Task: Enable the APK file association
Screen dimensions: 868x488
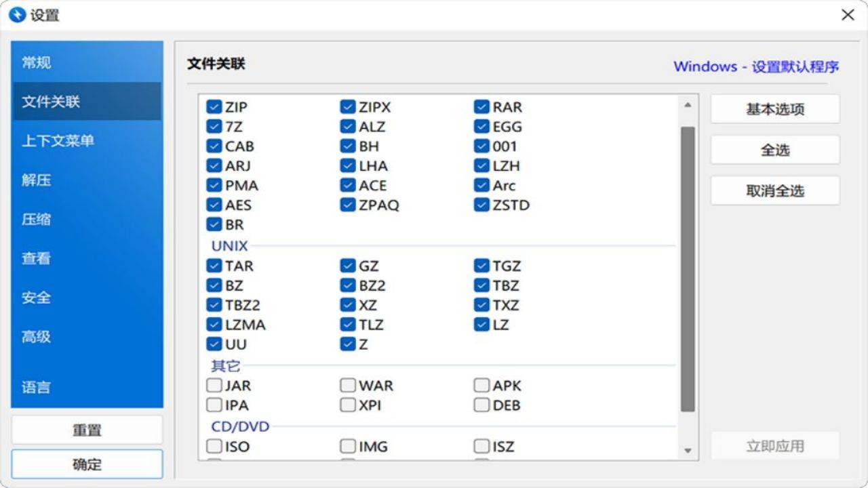Action: [481, 385]
